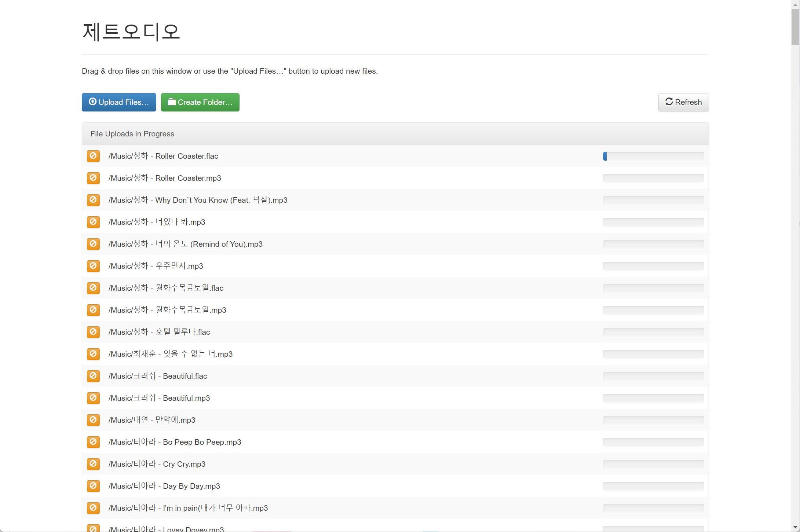Cancel upload of 티아라 - Cry Cry.mp3
The width and height of the screenshot is (800, 532).
93,464
